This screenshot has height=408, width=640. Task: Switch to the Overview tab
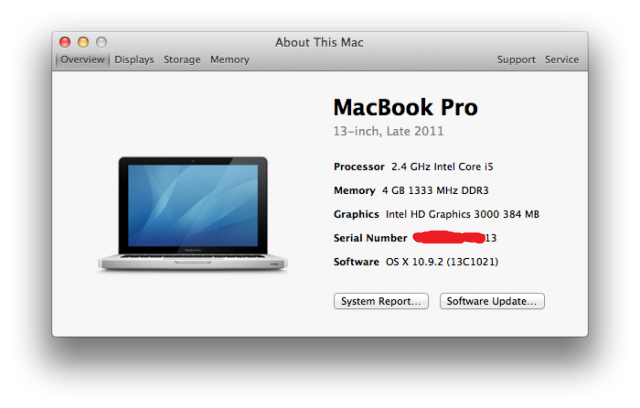click(x=82, y=60)
